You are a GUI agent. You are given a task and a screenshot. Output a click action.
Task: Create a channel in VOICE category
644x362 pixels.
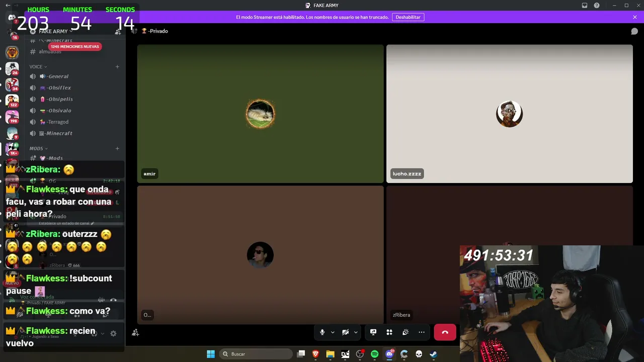(117, 66)
